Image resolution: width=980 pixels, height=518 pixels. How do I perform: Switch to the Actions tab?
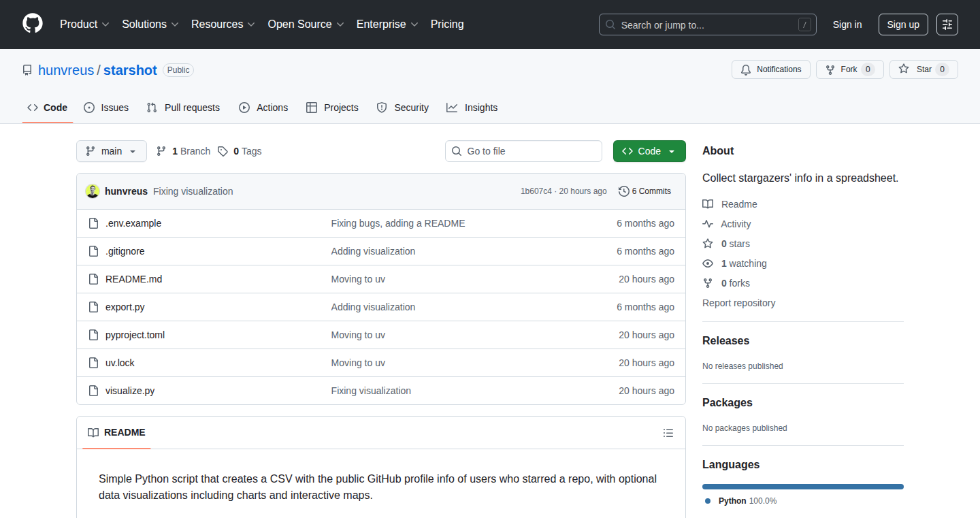[x=263, y=108]
